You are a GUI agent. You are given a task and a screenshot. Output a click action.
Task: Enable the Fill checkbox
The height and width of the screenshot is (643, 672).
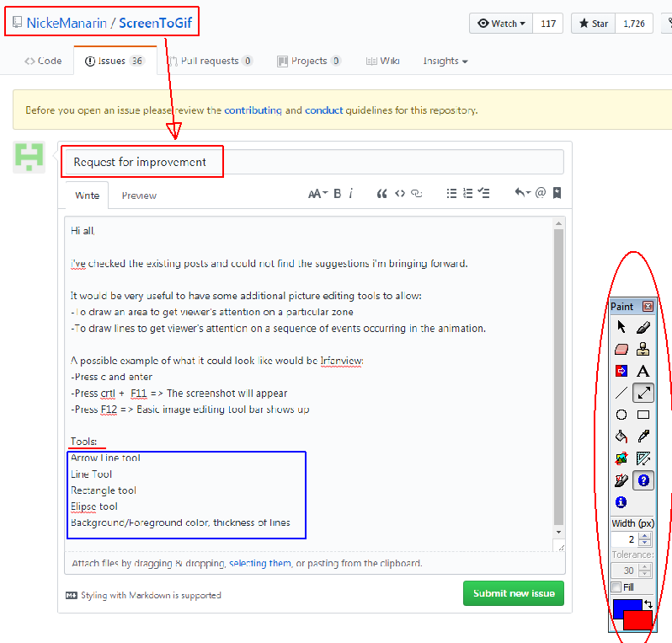coord(616,587)
